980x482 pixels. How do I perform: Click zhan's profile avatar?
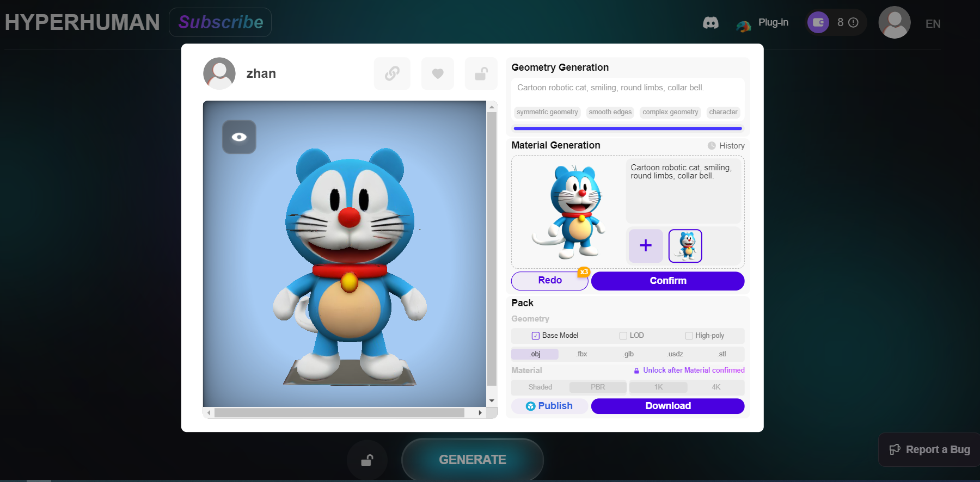tap(219, 73)
